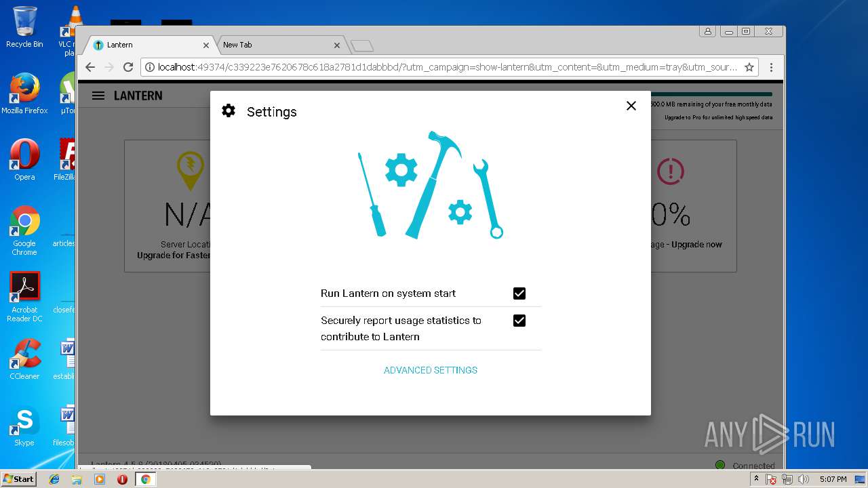Screen dimensions: 868x488
Task: Toggle Securely report usage statistics checkbox
Action: click(x=519, y=321)
